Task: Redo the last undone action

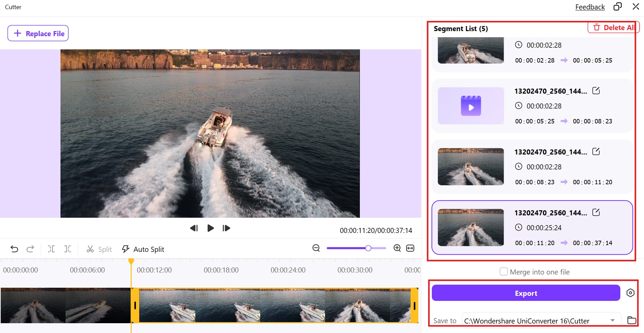Action: [30, 249]
